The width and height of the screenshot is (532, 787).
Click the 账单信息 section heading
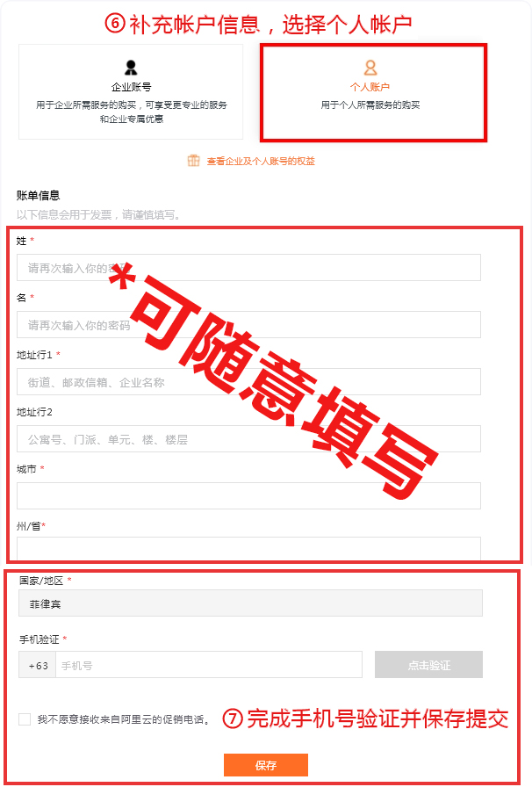point(38,195)
